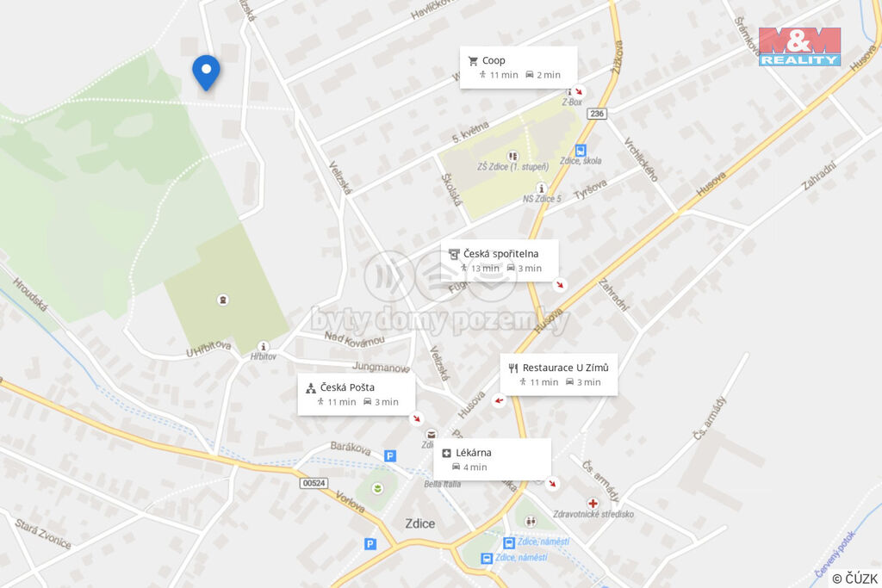882x588 pixels.
Task: Click the M&M Reality logo
Action: pyautogui.click(x=799, y=46)
